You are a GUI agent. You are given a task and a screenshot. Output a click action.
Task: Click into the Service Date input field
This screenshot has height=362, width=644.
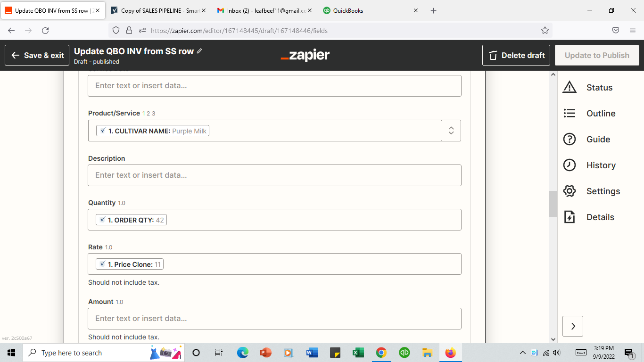tap(274, 86)
